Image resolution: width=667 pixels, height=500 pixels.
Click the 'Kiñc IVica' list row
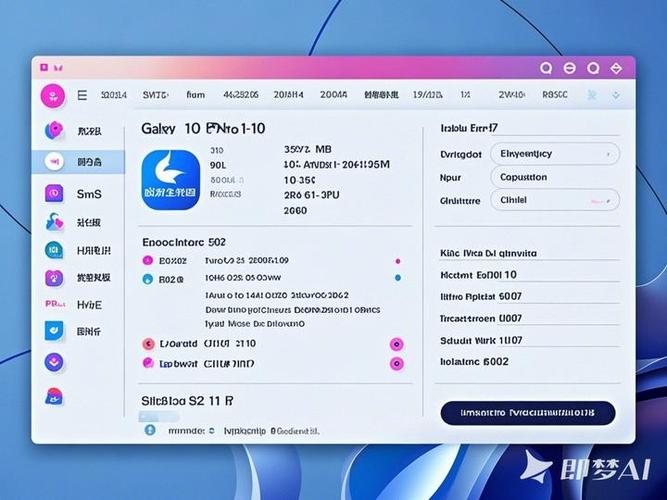529,253
